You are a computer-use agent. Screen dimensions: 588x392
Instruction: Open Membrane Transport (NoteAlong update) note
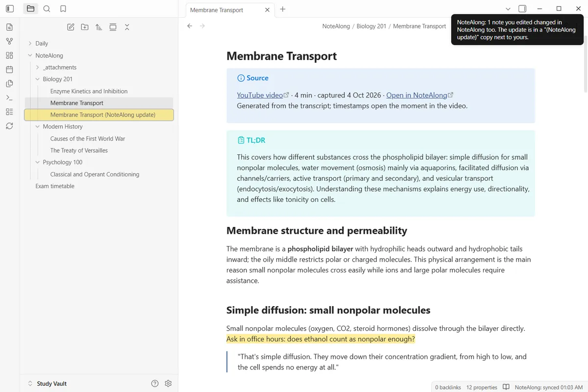point(99,115)
